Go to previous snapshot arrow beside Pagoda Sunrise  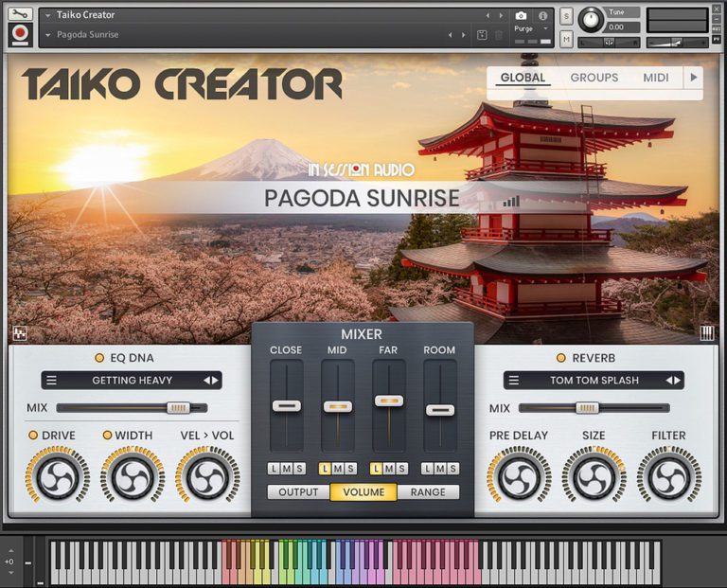(x=451, y=35)
